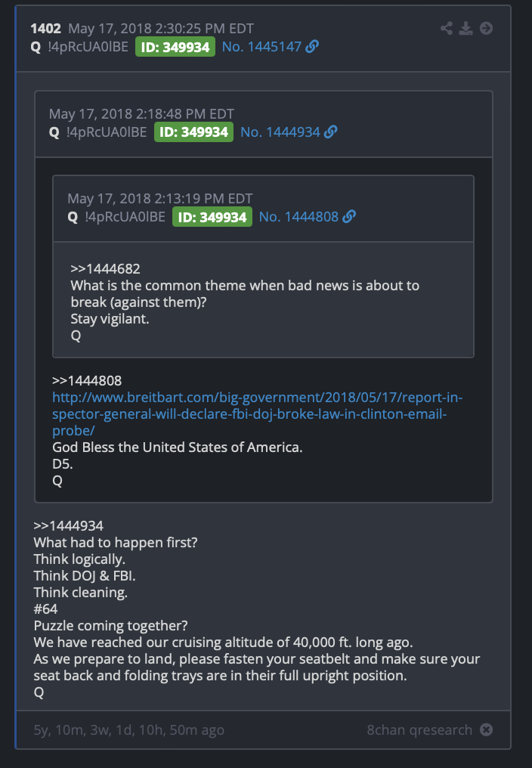This screenshot has width=532, height=768.
Task: Open the breitbart.com article link
Action: pyautogui.click(x=257, y=414)
